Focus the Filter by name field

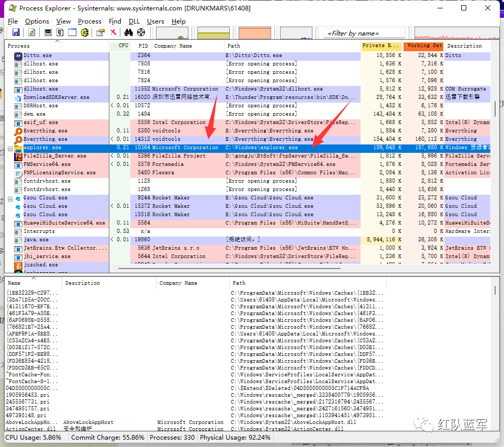point(364,33)
